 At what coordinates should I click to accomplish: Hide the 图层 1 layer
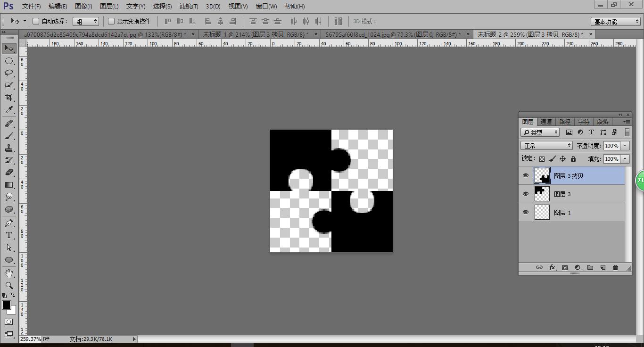[x=526, y=212]
